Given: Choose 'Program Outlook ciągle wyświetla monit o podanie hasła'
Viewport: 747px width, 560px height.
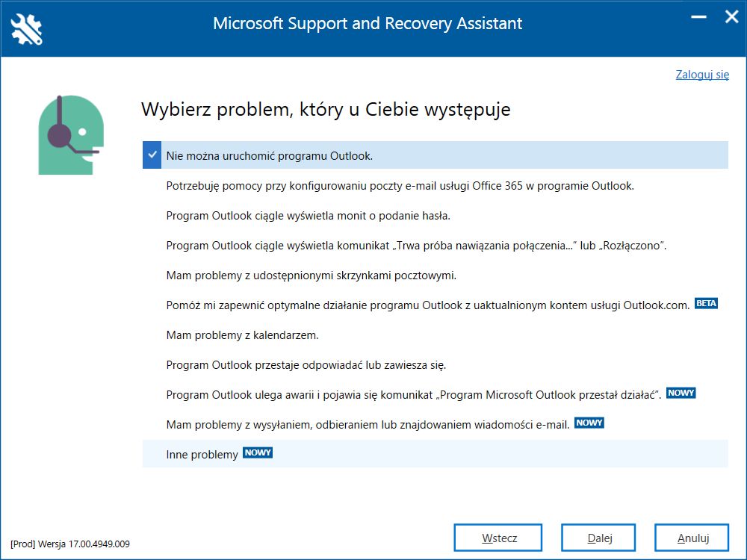Looking at the screenshot, I should coord(436,216).
